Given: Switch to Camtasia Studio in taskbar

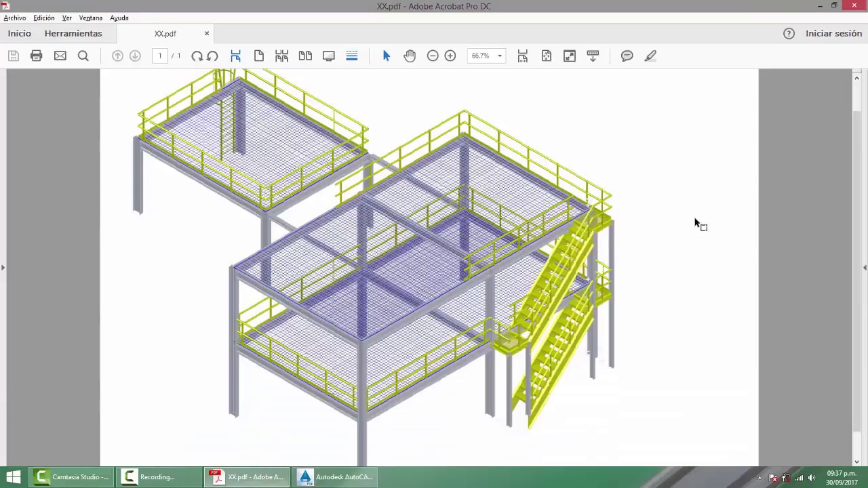Looking at the screenshot, I should coord(72,477).
